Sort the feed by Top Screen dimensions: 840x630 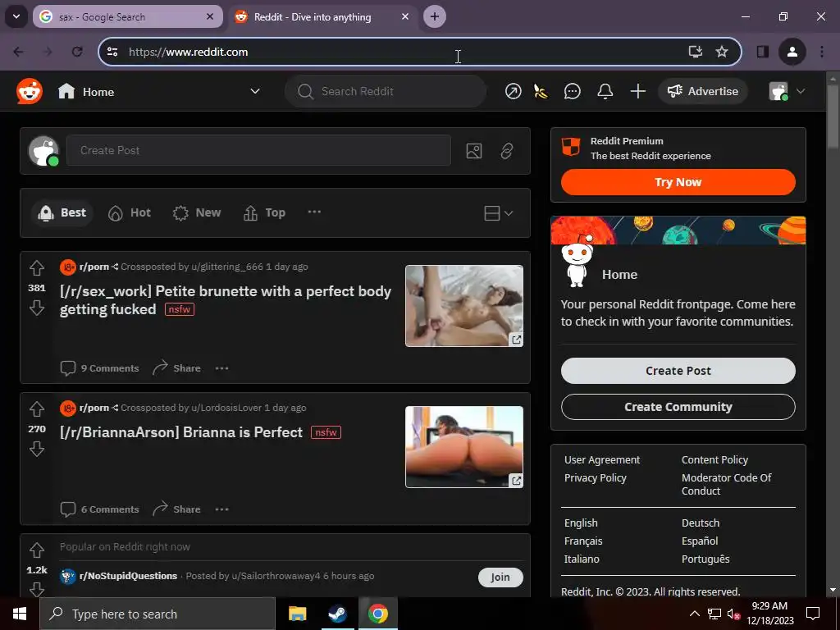tap(265, 213)
